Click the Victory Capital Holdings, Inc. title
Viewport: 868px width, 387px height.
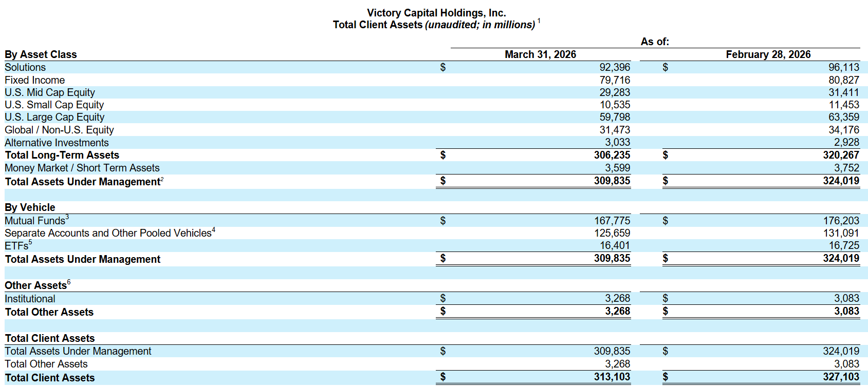(x=436, y=13)
